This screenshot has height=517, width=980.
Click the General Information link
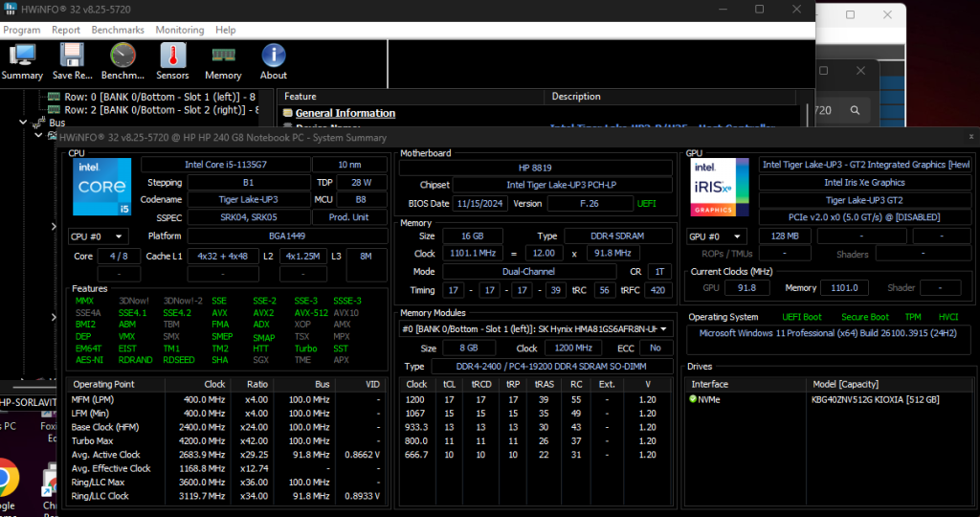click(345, 113)
